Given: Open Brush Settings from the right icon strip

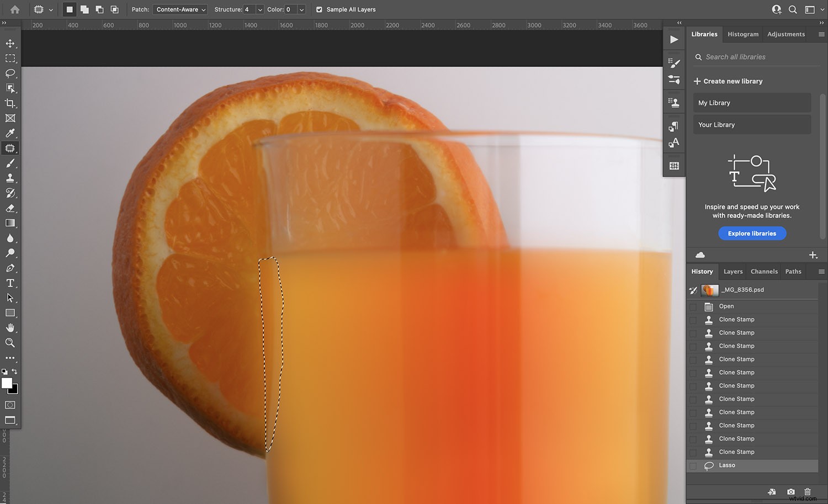Looking at the screenshot, I should (x=673, y=62).
